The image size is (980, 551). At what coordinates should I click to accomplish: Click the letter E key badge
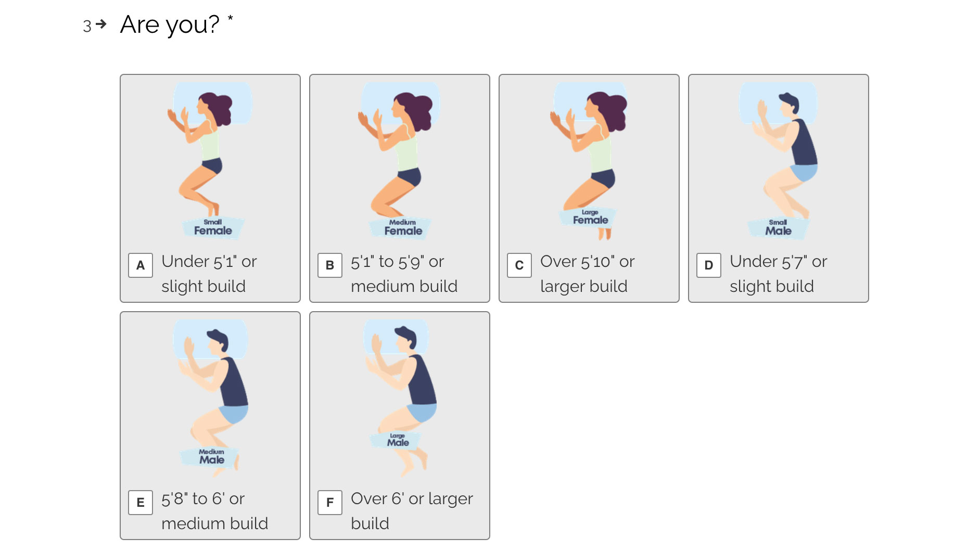tap(141, 503)
